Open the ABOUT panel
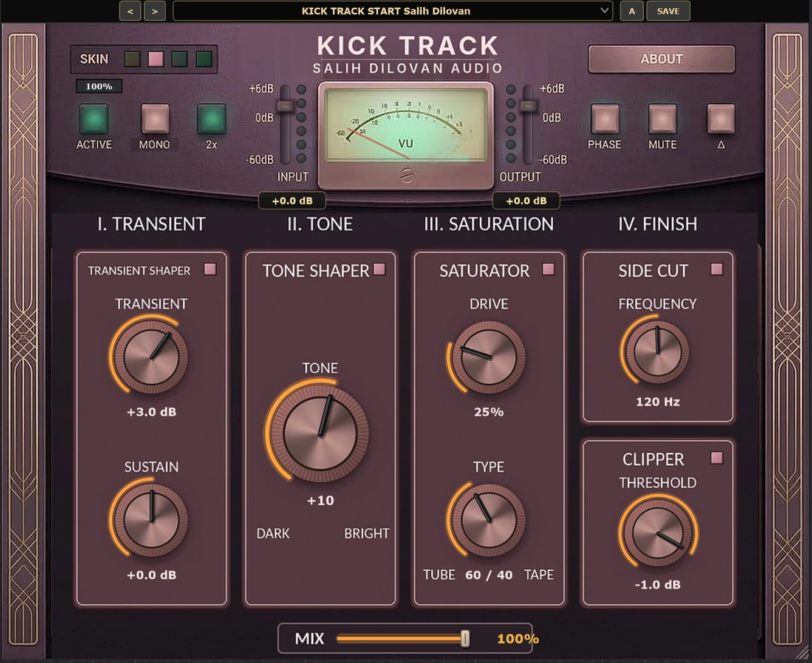Image resolution: width=812 pixels, height=663 pixels. tap(661, 59)
